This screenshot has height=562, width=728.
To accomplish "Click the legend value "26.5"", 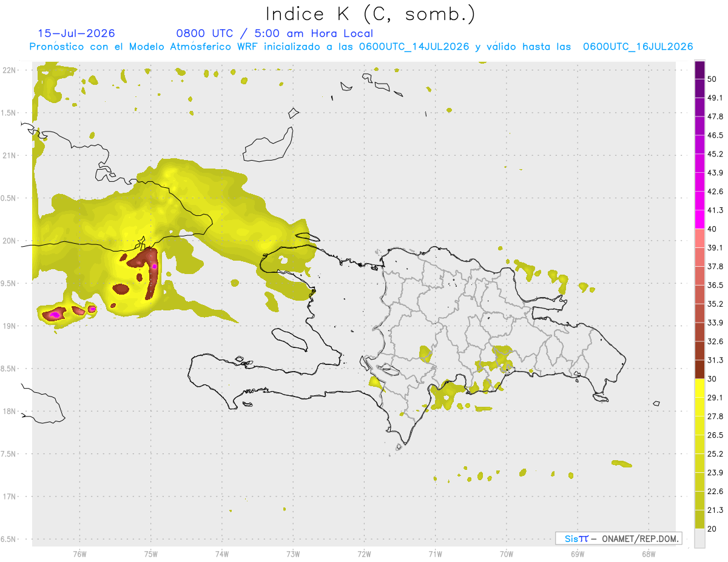I will coord(715,435).
